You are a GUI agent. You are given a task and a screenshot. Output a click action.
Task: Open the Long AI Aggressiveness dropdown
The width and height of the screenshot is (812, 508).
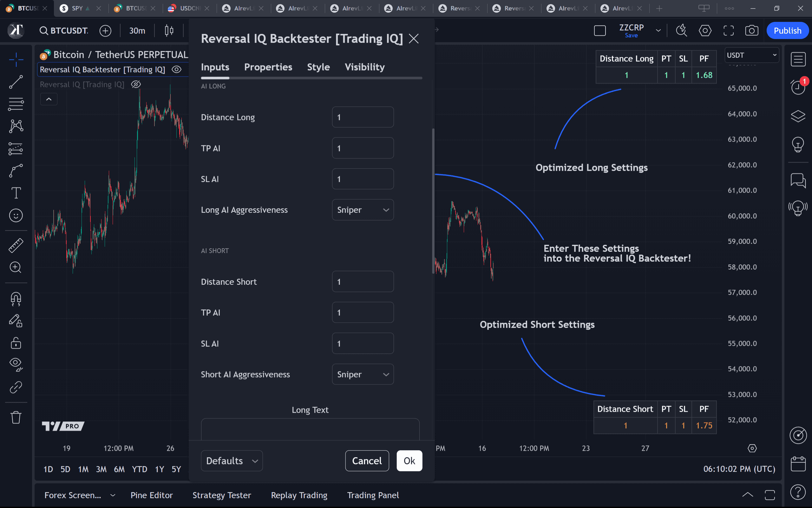click(363, 210)
